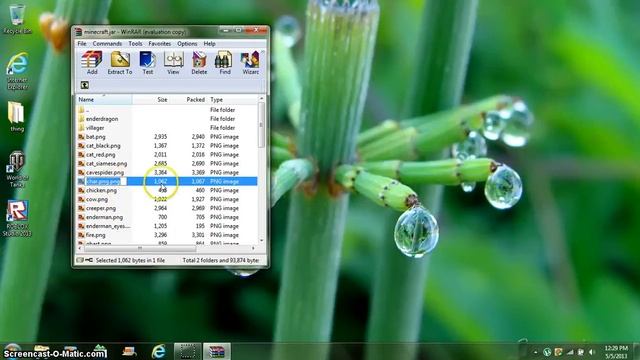Select the enderdragon folder
640x360 pixels.
point(167,119)
